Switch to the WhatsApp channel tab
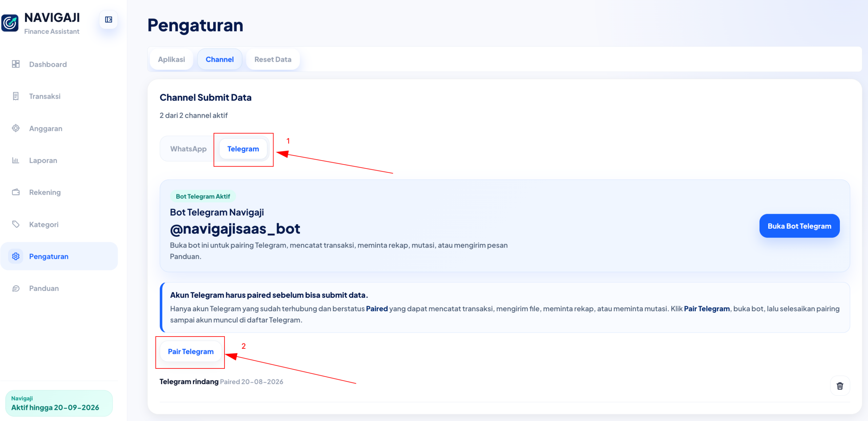Screen dimensions: 868x421 [x=189, y=149]
